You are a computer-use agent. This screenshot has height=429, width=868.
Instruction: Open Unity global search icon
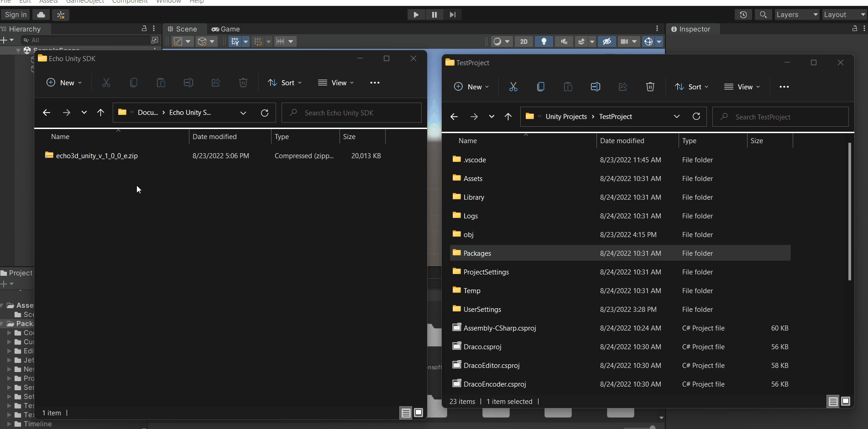coord(763,15)
